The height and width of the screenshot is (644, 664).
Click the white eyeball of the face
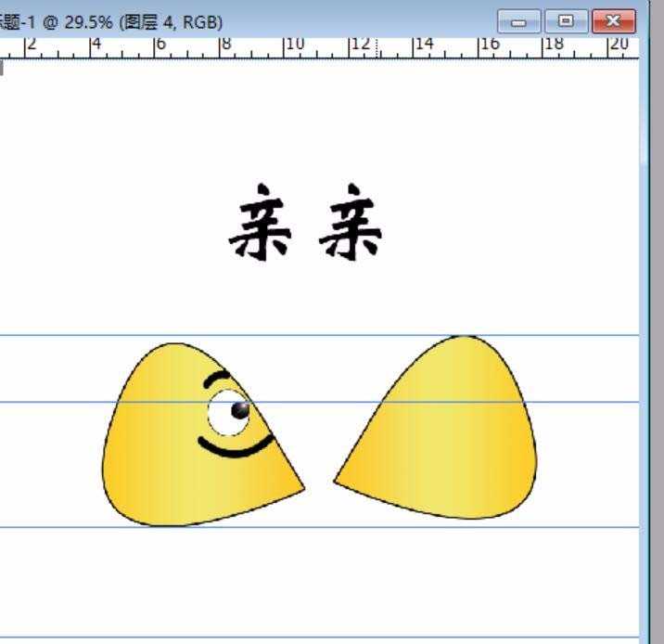pos(223,414)
